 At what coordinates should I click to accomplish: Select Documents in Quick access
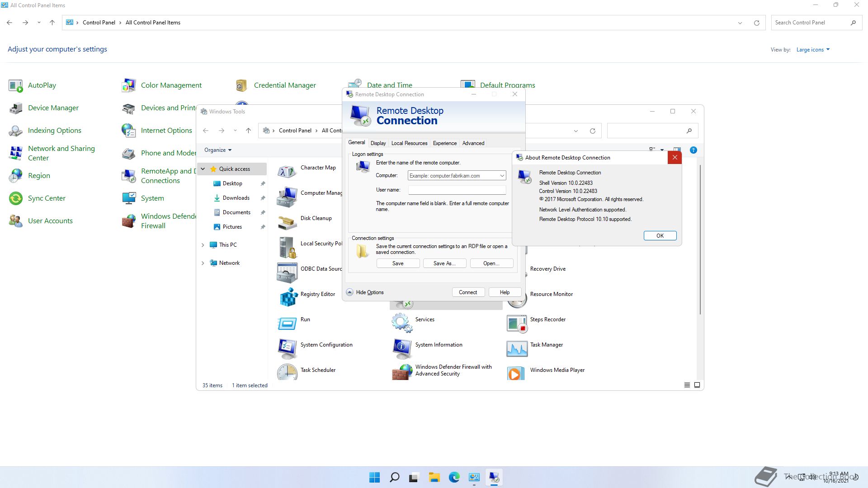pyautogui.click(x=236, y=212)
